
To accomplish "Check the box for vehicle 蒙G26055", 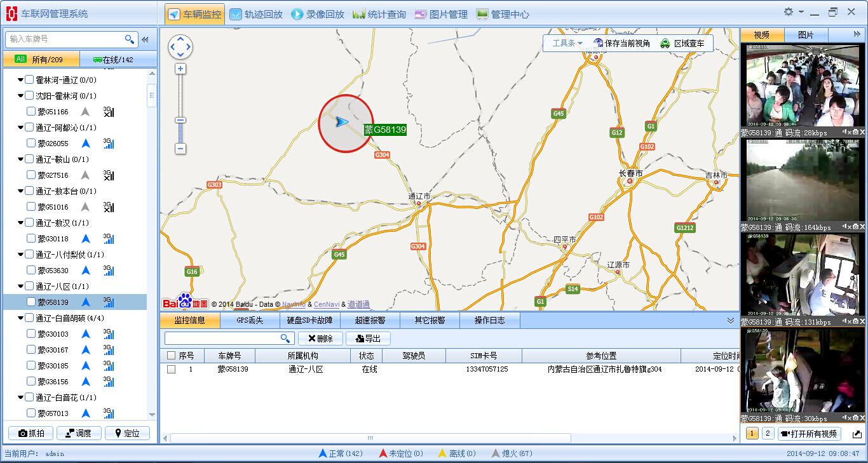I will click(x=31, y=144).
